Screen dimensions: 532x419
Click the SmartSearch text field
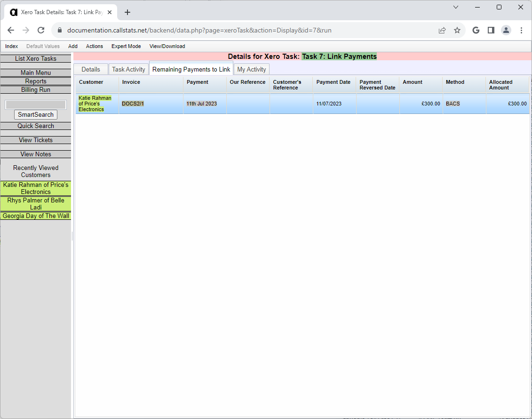tap(36, 105)
